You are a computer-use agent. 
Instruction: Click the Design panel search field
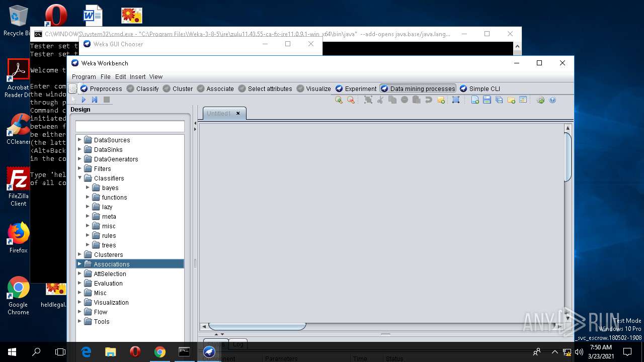point(130,126)
